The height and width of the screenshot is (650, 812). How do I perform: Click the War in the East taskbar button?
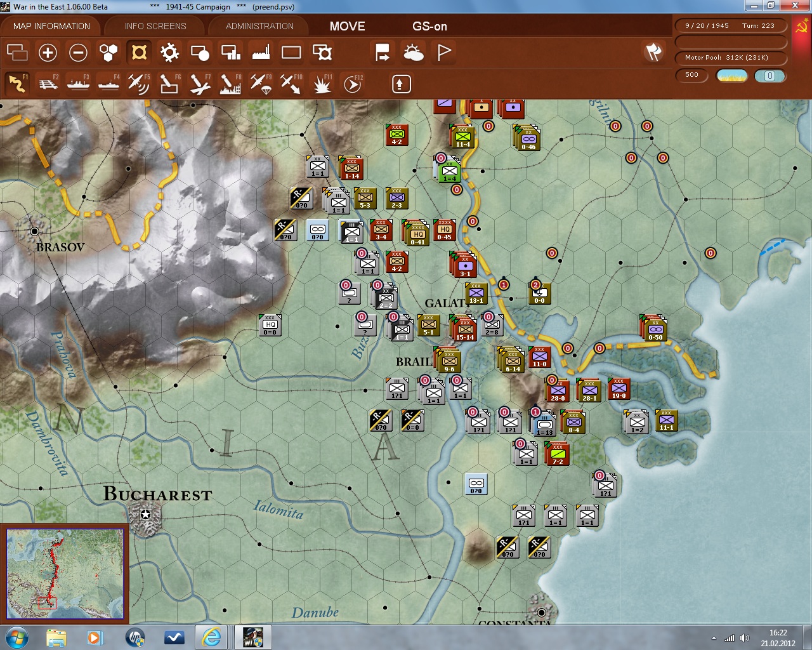pyautogui.click(x=253, y=637)
